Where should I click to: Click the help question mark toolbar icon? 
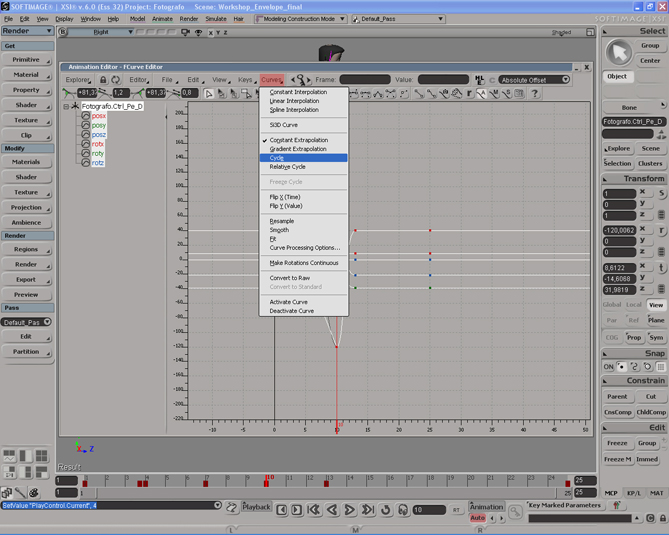534,93
